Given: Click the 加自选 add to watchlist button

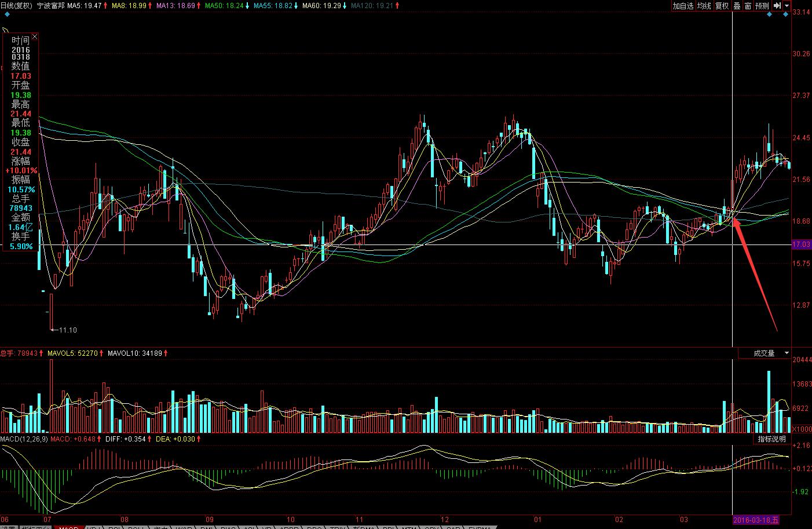Looking at the screenshot, I should (683, 6).
